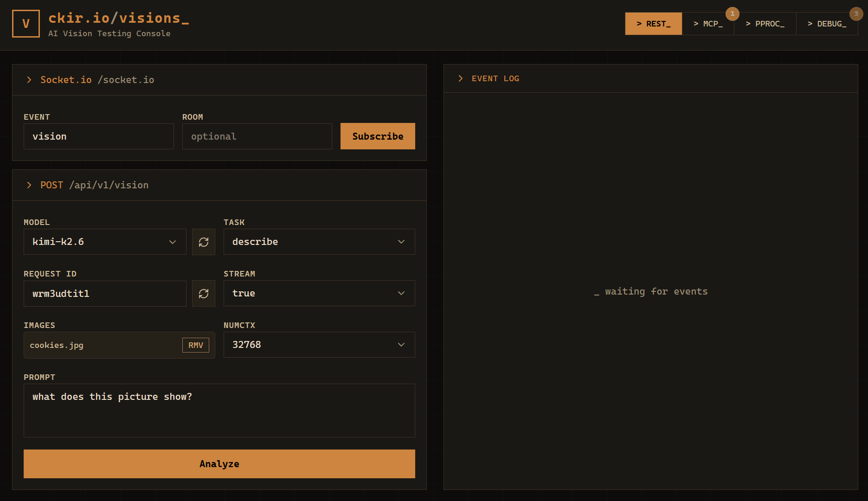Click the notification badge on MCP_ tab
The height and width of the screenshot is (501, 868).
pos(733,13)
